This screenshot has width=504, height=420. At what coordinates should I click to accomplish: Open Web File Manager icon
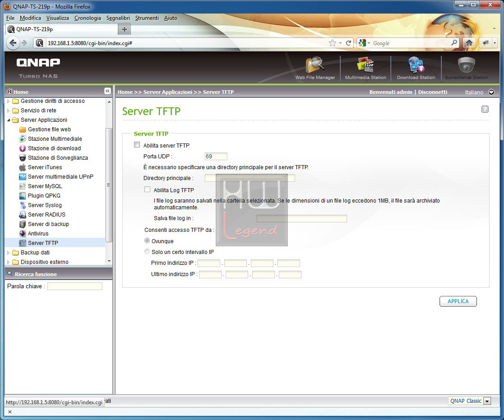[x=315, y=68]
